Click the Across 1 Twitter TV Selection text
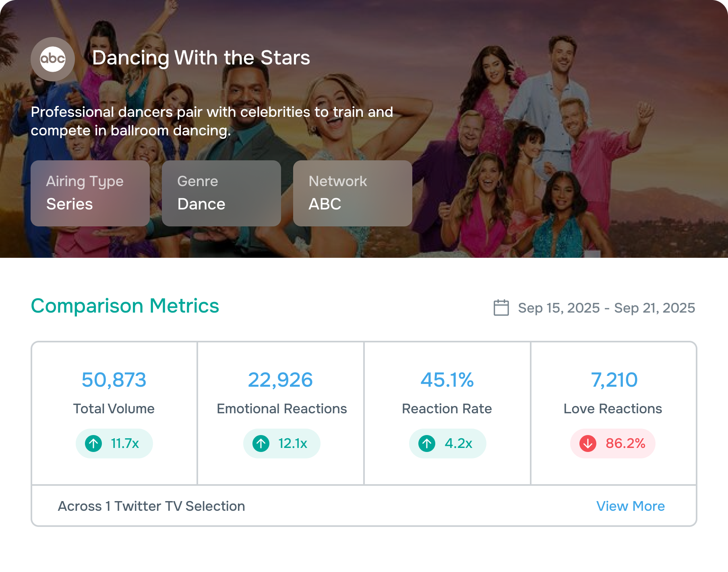The image size is (728, 572). click(151, 506)
